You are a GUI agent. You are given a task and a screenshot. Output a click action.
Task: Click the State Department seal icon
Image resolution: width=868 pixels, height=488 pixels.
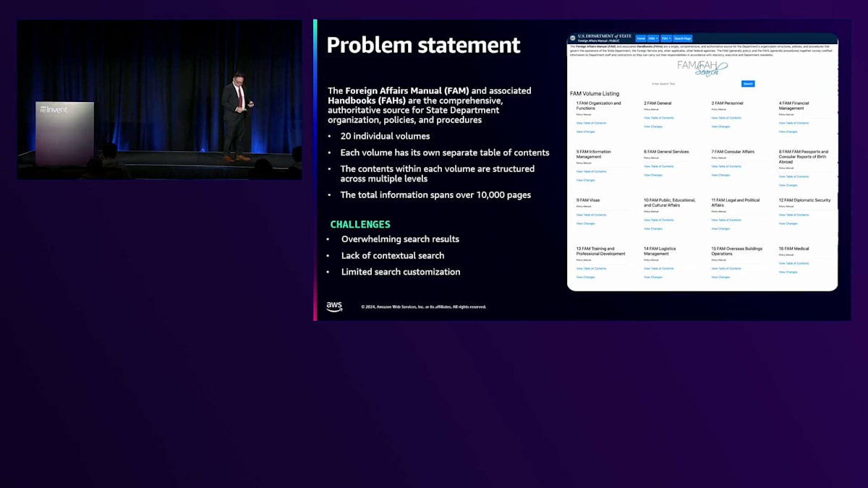572,38
